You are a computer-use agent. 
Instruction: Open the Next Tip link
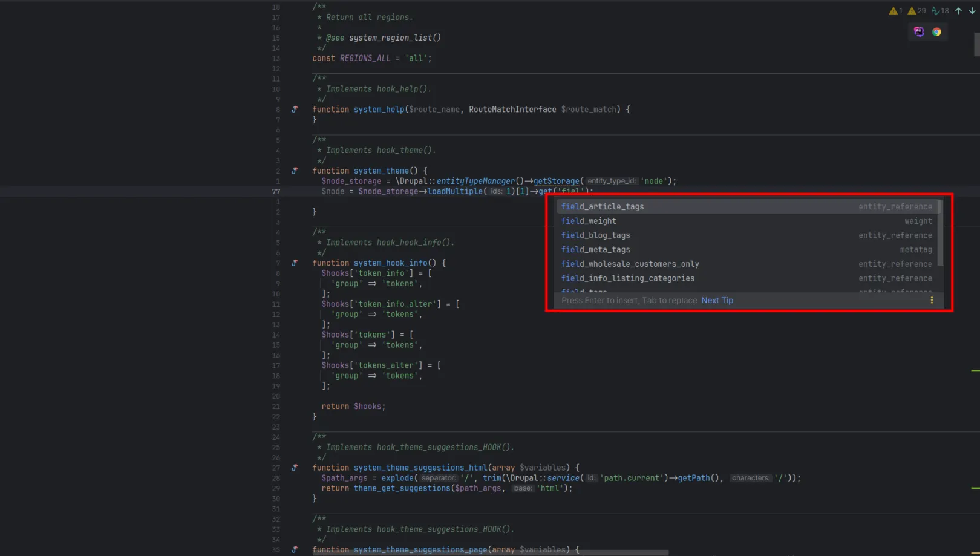[717, 300]
